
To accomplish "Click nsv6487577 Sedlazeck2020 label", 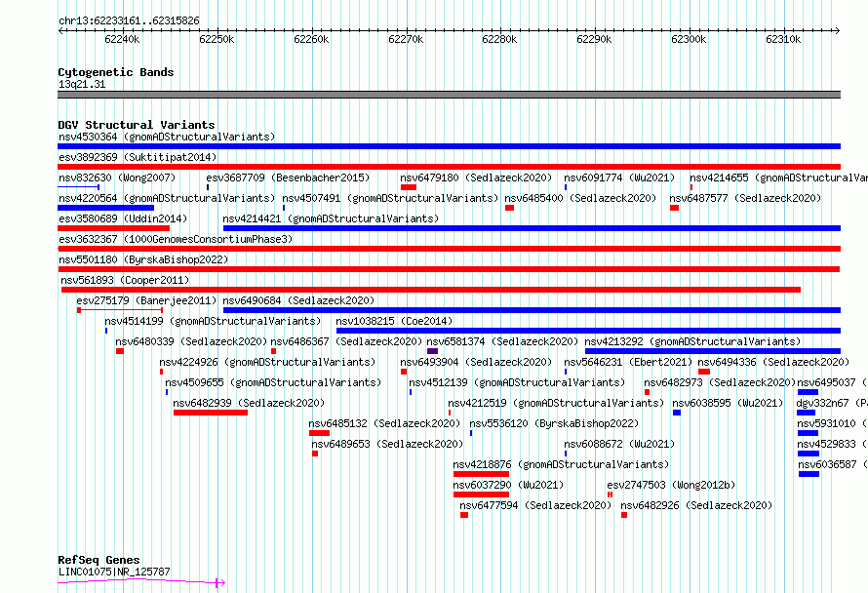I will [x=745, y=198].
